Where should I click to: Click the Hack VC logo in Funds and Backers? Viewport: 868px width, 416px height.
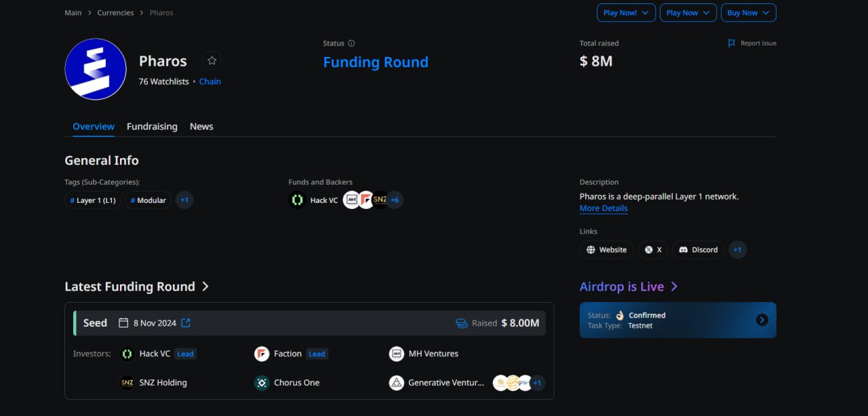pyautogui.click(x=297, y=200)
